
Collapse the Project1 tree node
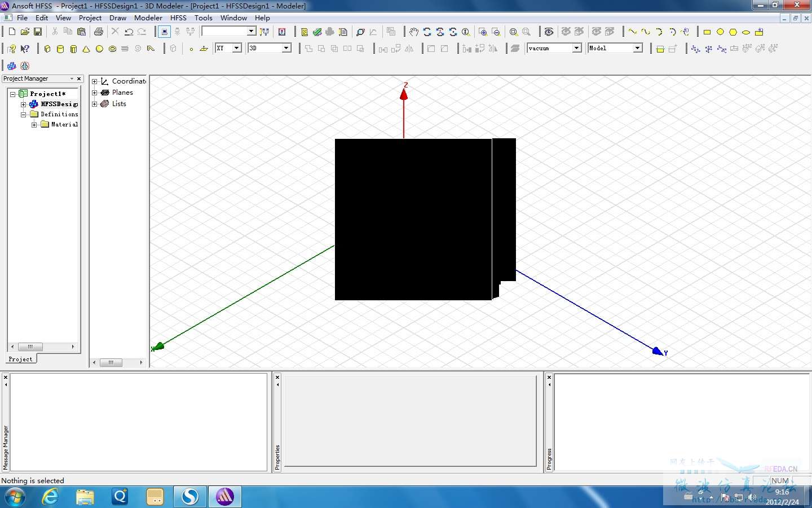tap(12, 94)
